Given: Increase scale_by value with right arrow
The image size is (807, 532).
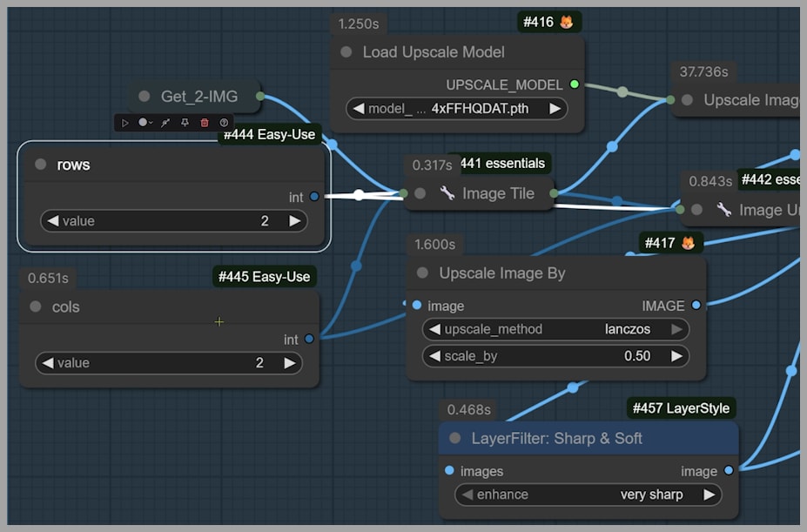Looking at the screenshot, I should [x=676, y=356].
